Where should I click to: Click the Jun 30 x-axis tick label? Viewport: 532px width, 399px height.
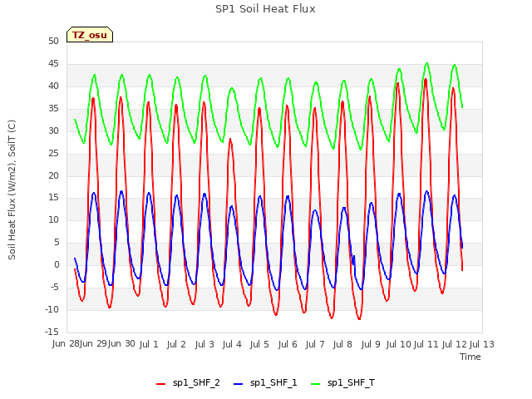121,344
